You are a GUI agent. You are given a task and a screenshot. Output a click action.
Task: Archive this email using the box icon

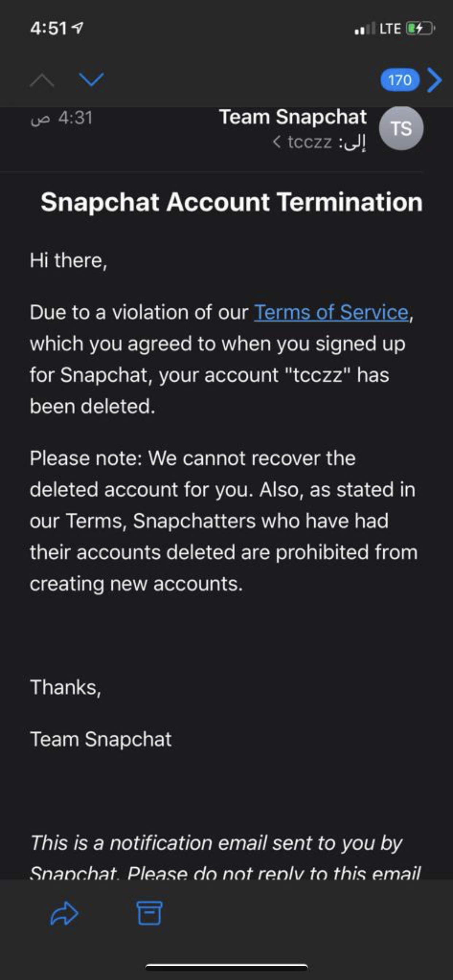149,913
